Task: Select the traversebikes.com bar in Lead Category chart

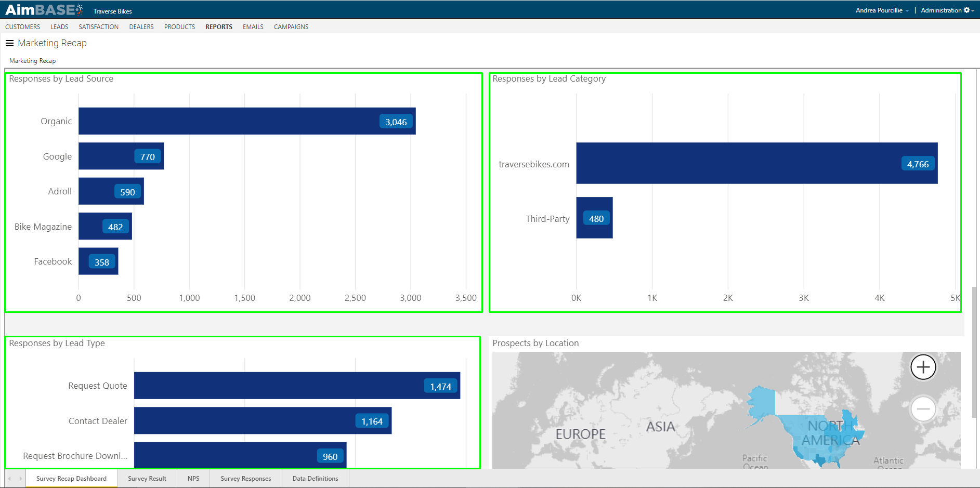Action: (x=756, y=164)
